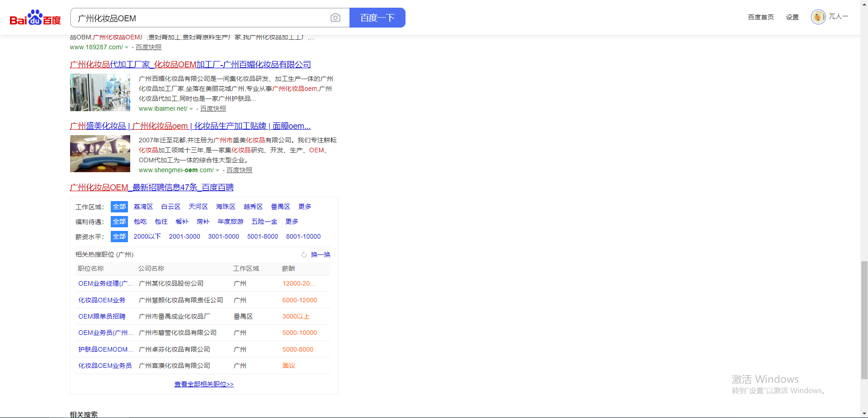
Task: Filter work area by 越秀区
Action: tap(253, 207)
